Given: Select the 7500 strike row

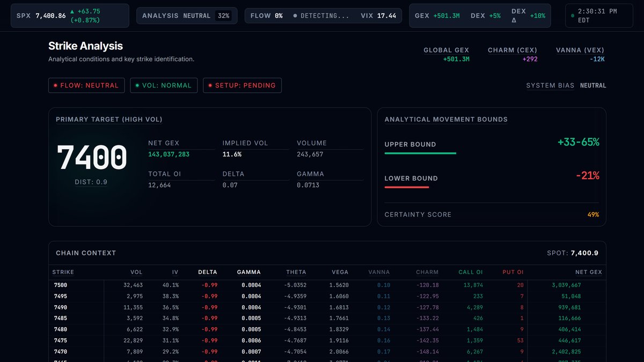Looking at the screenshot, I should click(327, 285).
